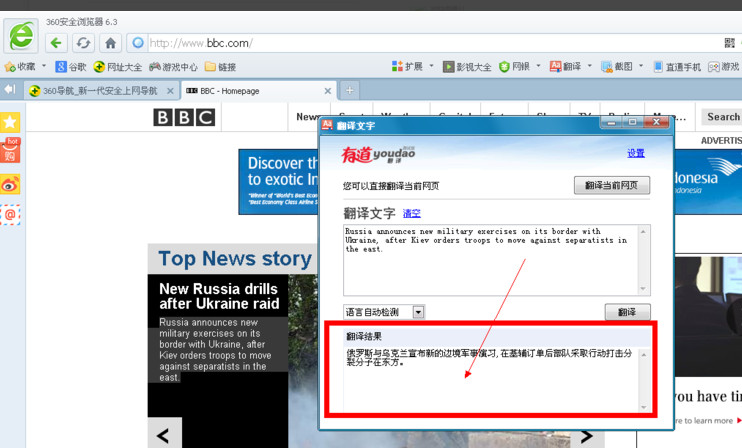
Task: Reload the page with the refresh icon
Action: click(83, 43)
